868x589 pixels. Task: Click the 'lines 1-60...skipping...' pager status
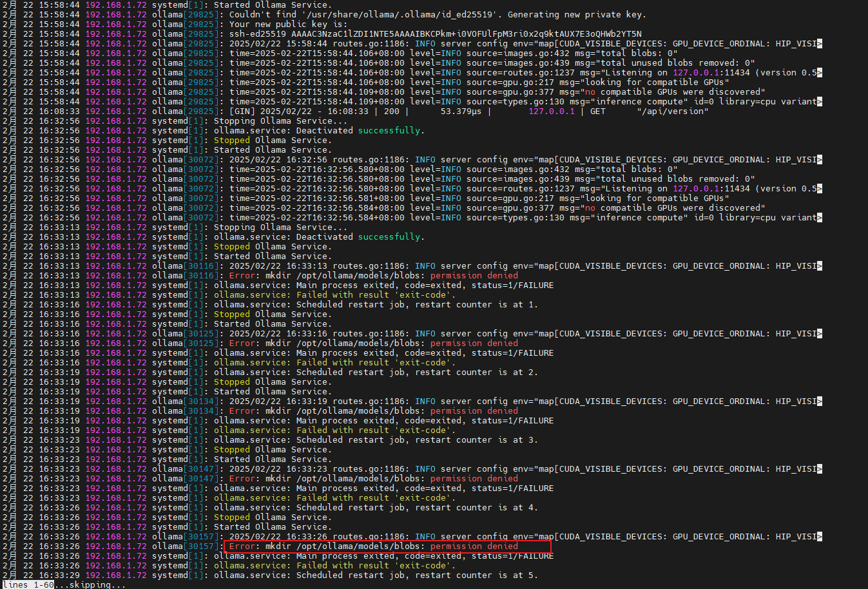64,584
